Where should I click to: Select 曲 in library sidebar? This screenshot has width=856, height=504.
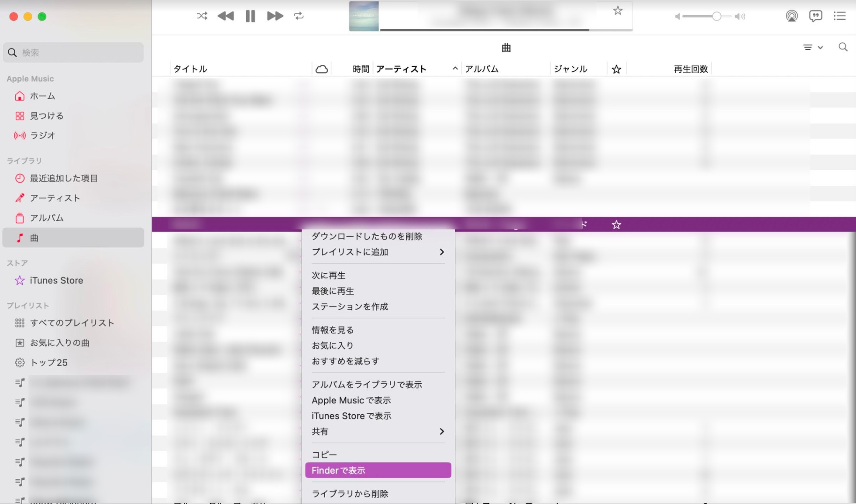(73, 238)
